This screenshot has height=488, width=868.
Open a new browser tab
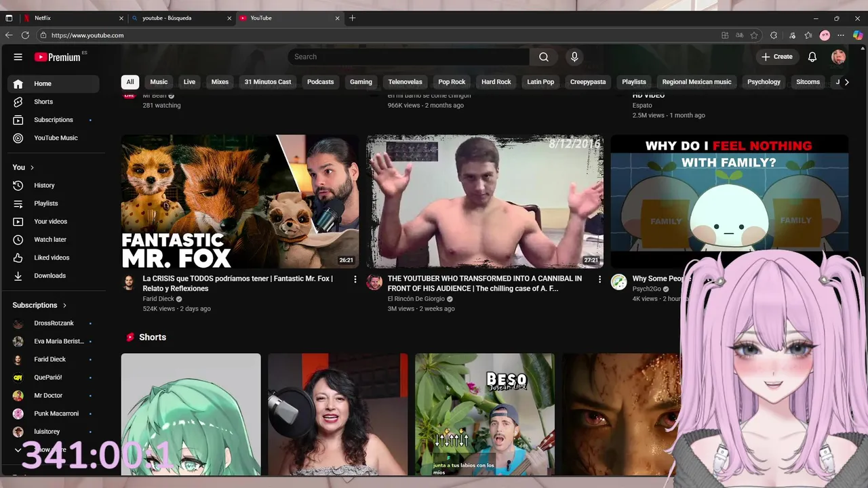click(x=352, y=18)
